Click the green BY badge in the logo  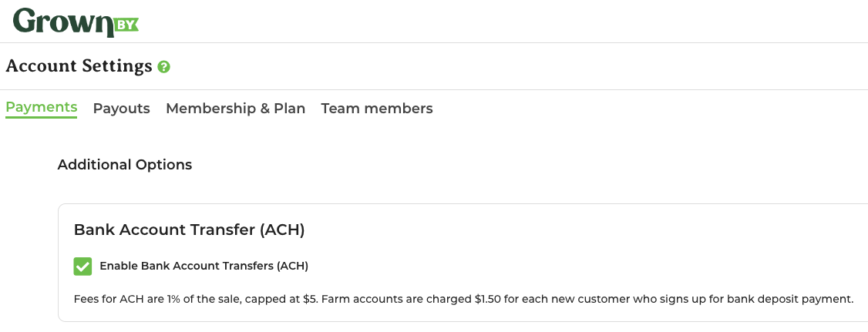tap(126, 25)
